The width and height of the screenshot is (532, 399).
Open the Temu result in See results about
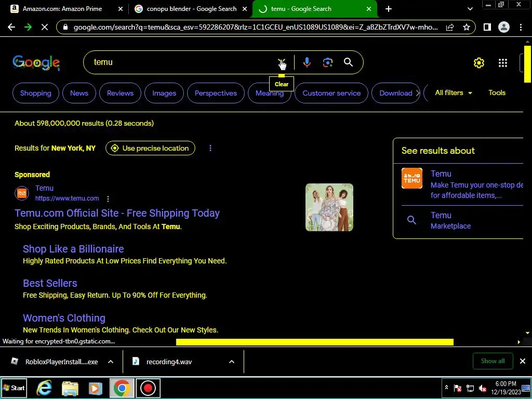[x=462, y=184]
